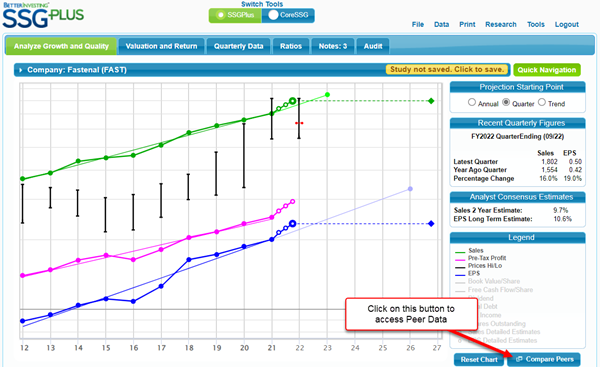
Task: Open the Data menu
Action: 442,24
